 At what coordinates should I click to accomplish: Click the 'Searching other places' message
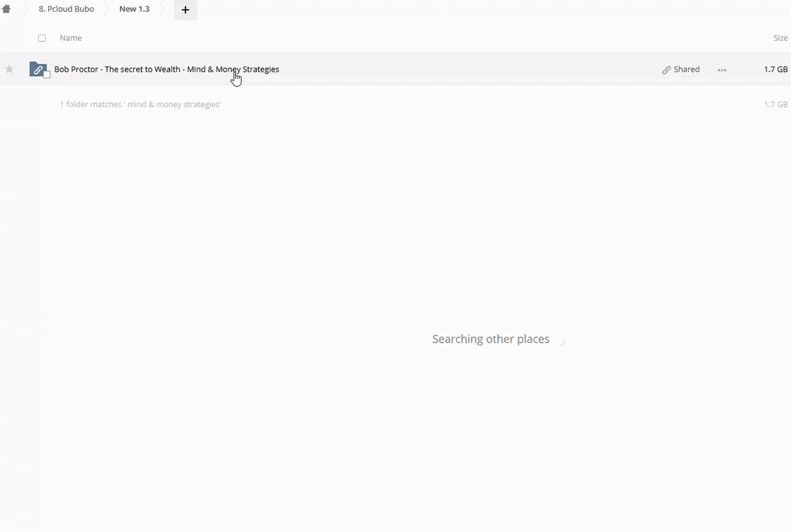(x=490, y=339)
